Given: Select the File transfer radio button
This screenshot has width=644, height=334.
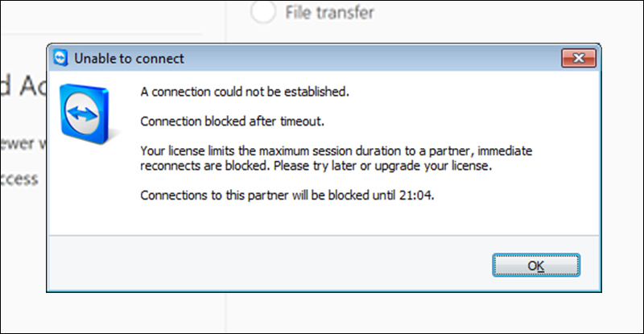Looking at the screenshot, I should point(262,12).
